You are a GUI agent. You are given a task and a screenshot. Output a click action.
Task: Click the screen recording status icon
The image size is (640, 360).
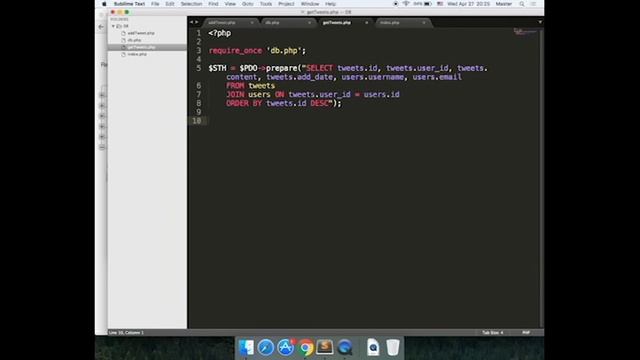pyautogui.click(x=395, y=4)
